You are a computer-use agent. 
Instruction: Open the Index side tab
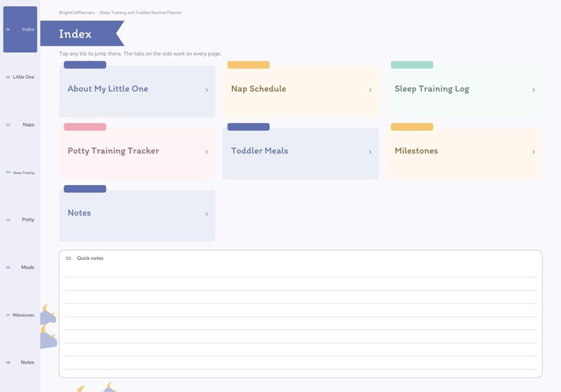[x=20, y=30]
